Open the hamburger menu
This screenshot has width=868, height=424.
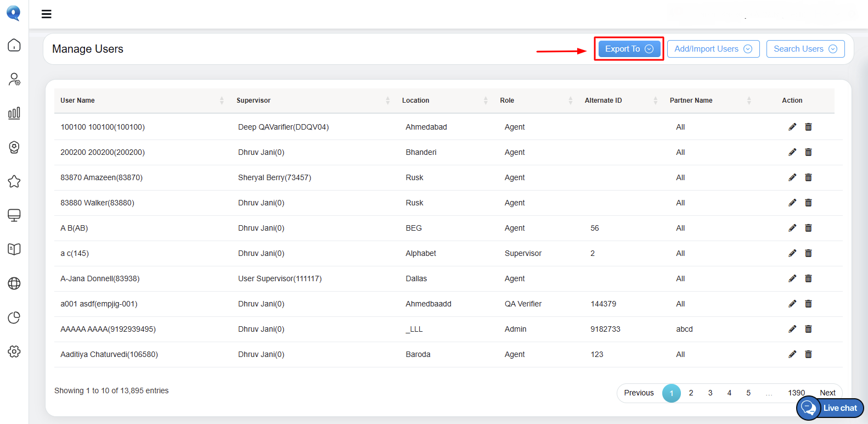click(47, 14)
